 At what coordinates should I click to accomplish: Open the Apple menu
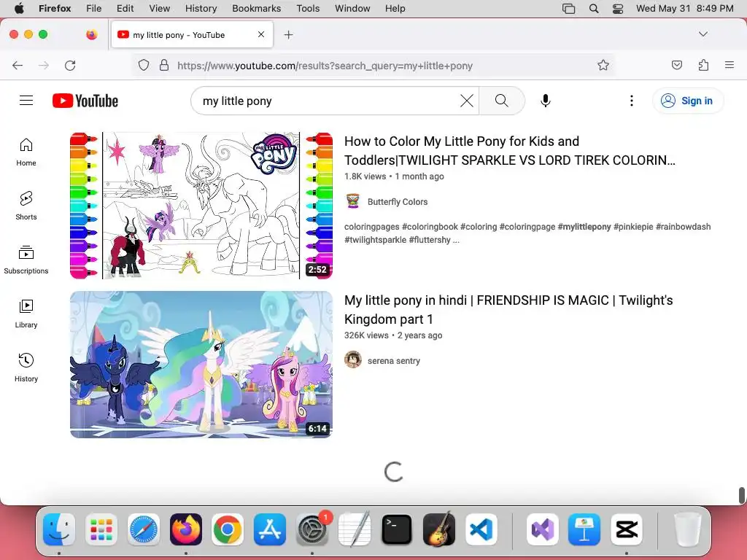(19, 9)
